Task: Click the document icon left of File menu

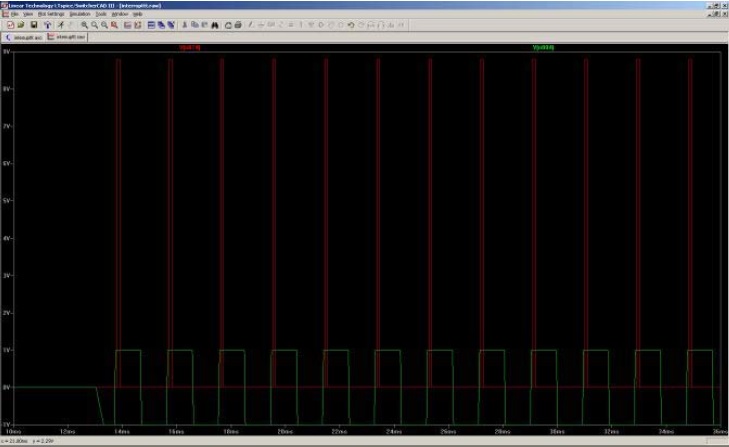Action: click(x=5, y=14)
